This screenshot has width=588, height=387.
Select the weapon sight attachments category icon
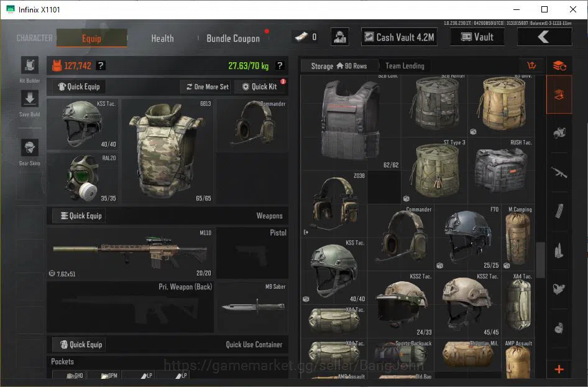pos(559,289)
